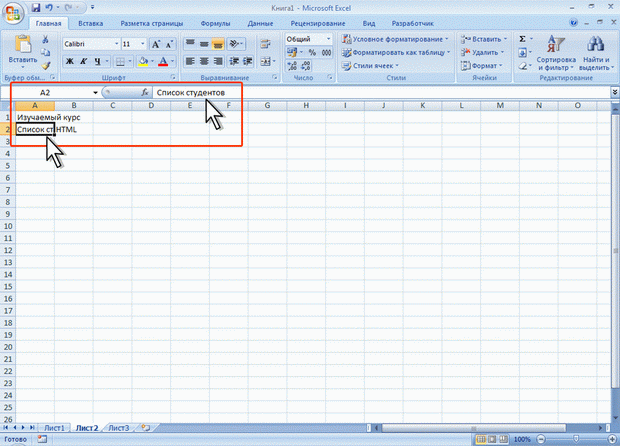Add a new sheet tab
Screen dimensions: 620x446
point(146,427)
